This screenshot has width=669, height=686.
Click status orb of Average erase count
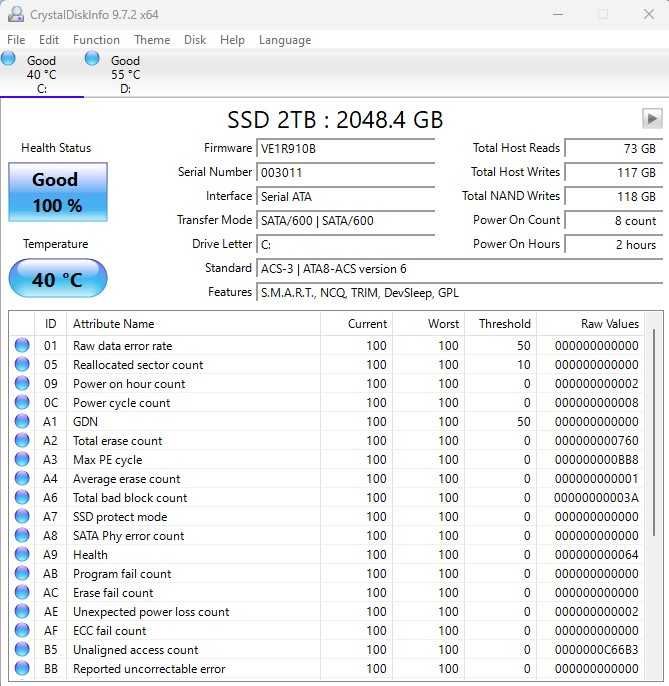click(22, 478)
